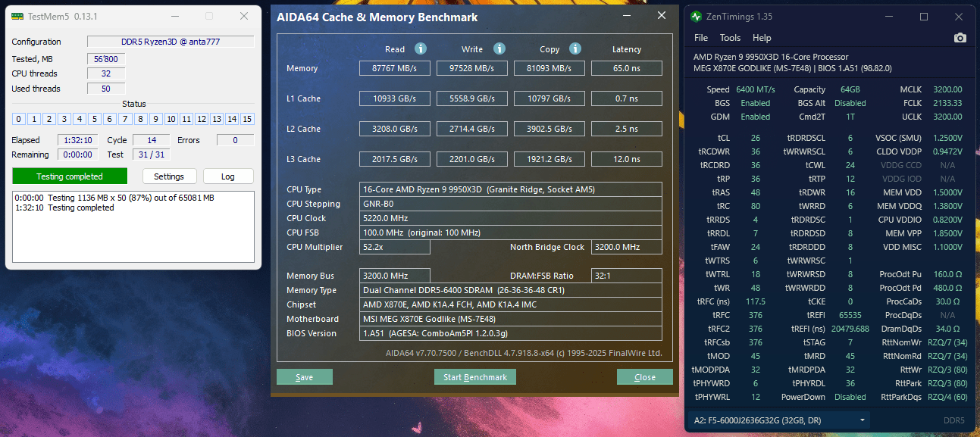The height and width of the screenshot is (437, 980).
Task: Click the CPU Clock value 5220.0 MHz
Action: 511,218
